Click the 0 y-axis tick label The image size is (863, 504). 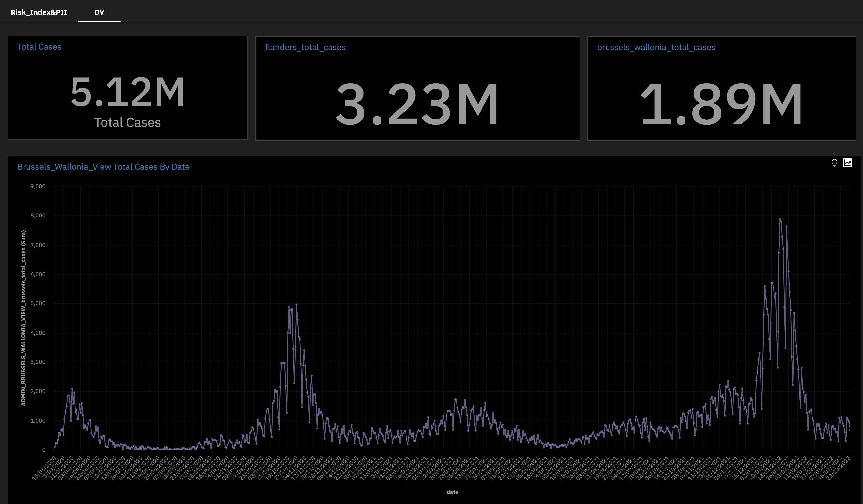point(43,450)
